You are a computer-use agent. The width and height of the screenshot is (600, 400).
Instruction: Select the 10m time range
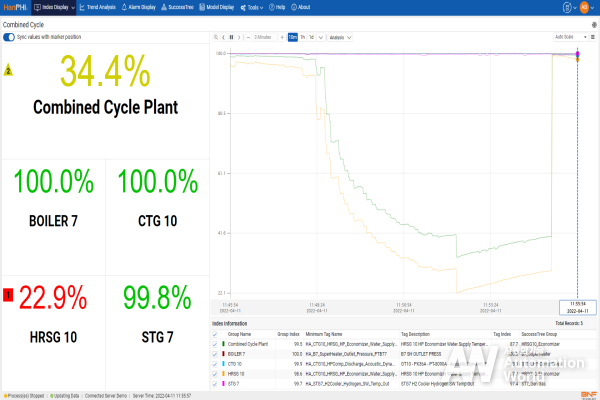pos(293,37)
